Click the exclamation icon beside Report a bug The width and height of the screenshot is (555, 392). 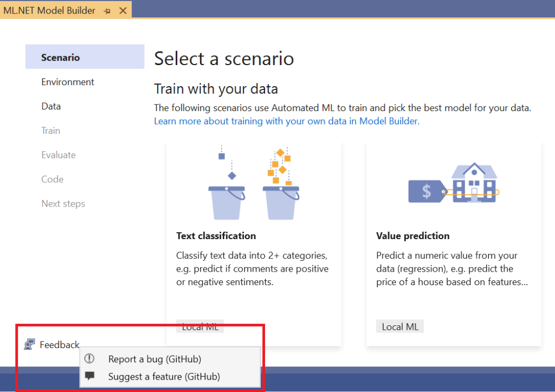click(89, 359)
